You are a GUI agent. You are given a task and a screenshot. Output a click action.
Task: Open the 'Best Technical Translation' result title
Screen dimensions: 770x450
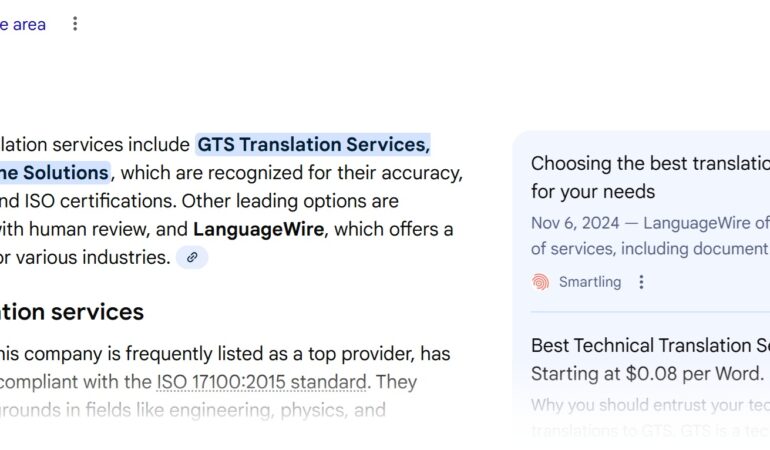(x=650, y=346)
